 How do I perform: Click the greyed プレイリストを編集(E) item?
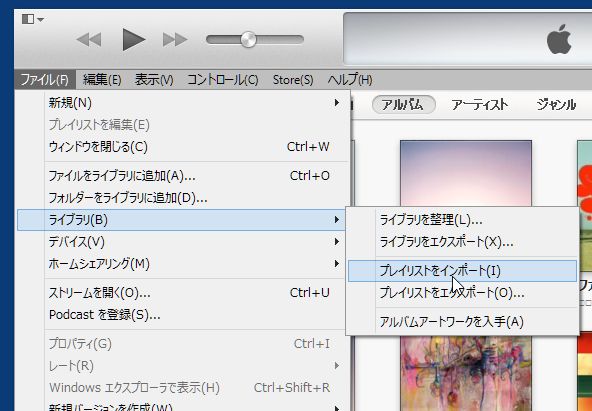tap(181, 125)
